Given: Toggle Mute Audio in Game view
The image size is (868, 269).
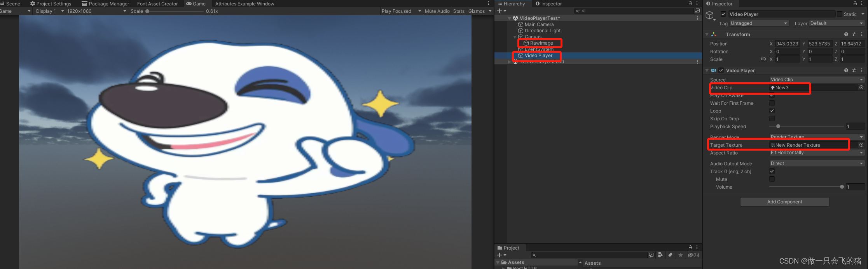Looking at the screenshot, I should click(437, 11).
